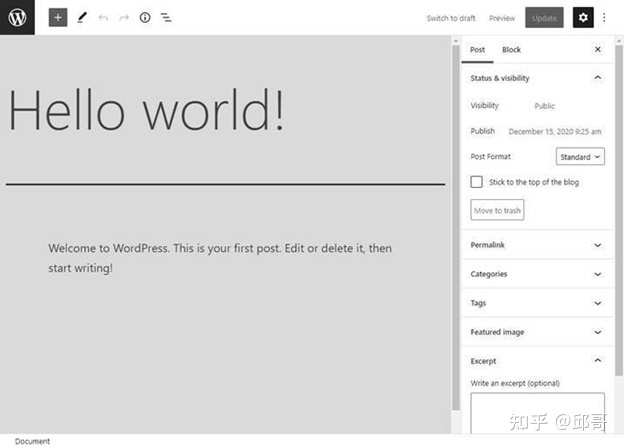Switch to the Post tab
The height and width of the screenshot is (448, 624).
477,50
